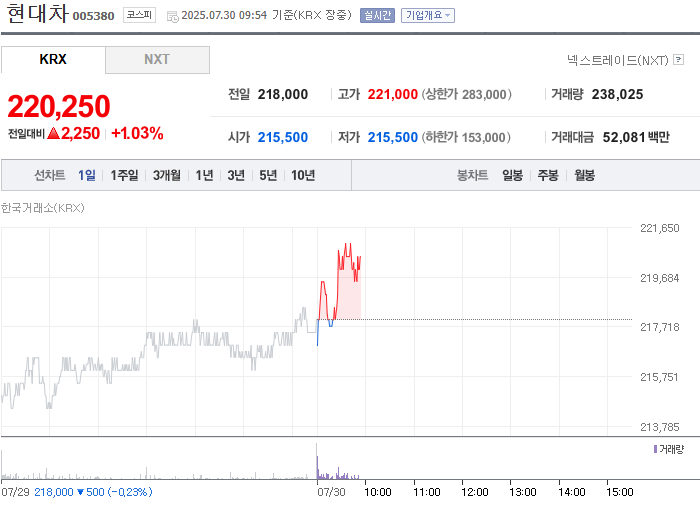Select the 1일 line chart period
The width and height of the screenshot is (700, 505).
[x=87, y=175]
